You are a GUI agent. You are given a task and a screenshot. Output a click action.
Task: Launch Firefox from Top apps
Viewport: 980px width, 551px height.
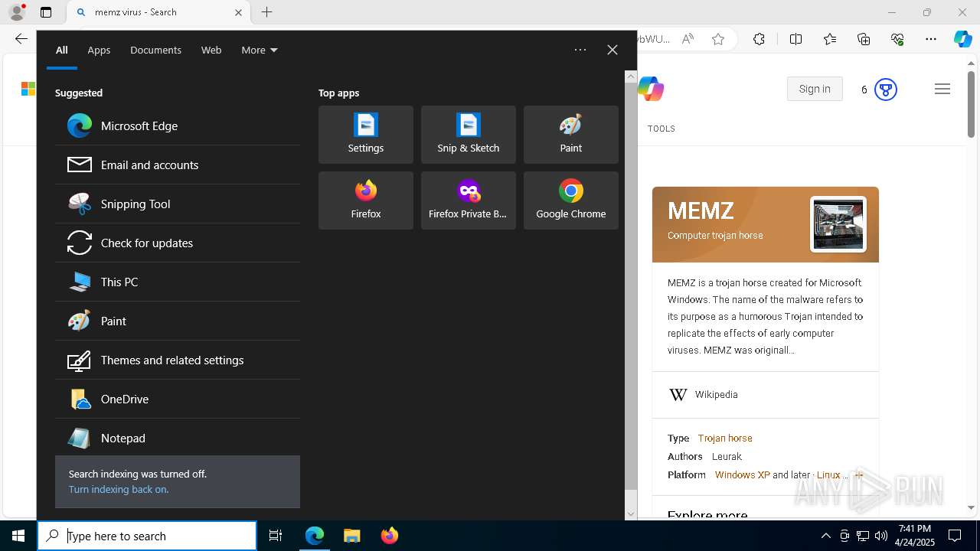coord(366,201)
